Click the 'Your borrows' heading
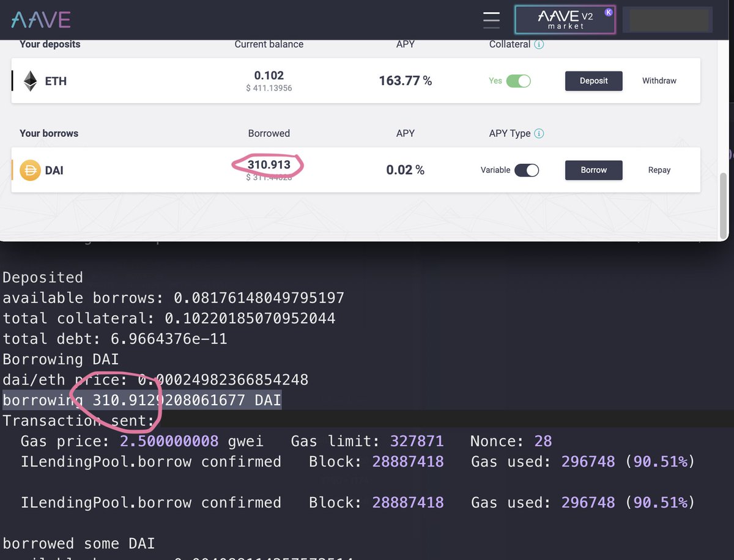Image resolution: width=734 pixels, height=560 pixels. coord(49,133)
